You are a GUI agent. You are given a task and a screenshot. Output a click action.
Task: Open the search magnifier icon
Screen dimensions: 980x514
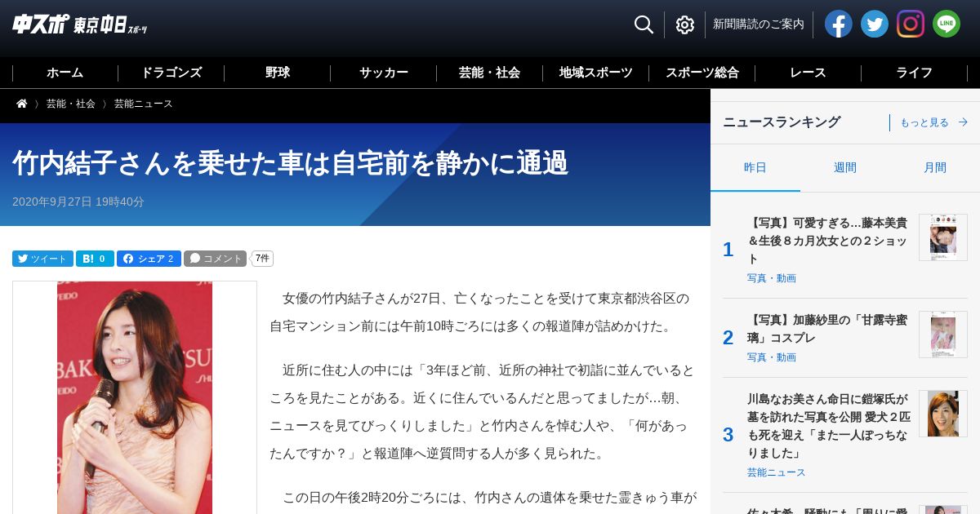pyautogui.click(x=644, y=24)
